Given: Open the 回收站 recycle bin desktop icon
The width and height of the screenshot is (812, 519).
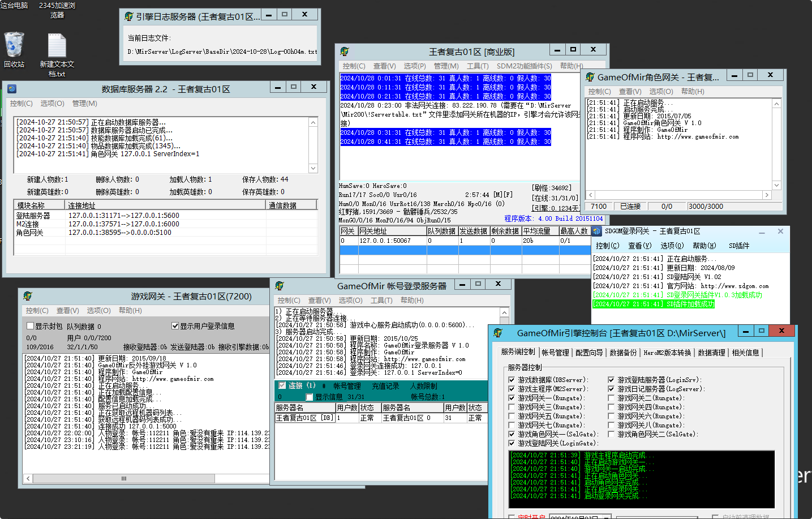Looking at the screenshot, I should 14,50.
